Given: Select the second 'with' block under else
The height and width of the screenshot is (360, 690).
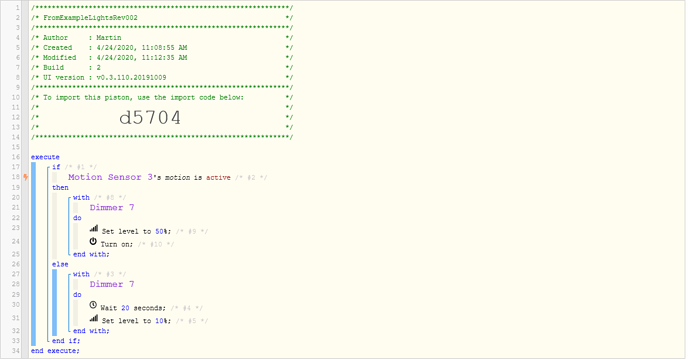Looking at the screenshot, I should 81,274.
